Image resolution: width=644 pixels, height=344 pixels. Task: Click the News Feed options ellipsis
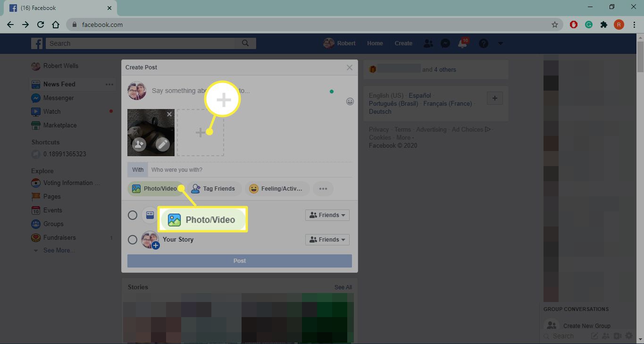(109, 84)
